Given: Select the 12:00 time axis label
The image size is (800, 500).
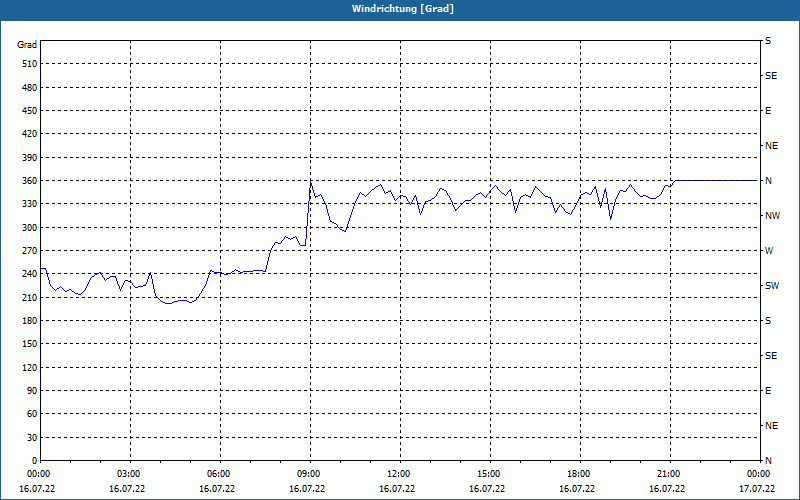Looking at the screenshot, I should tap(399, 474).
